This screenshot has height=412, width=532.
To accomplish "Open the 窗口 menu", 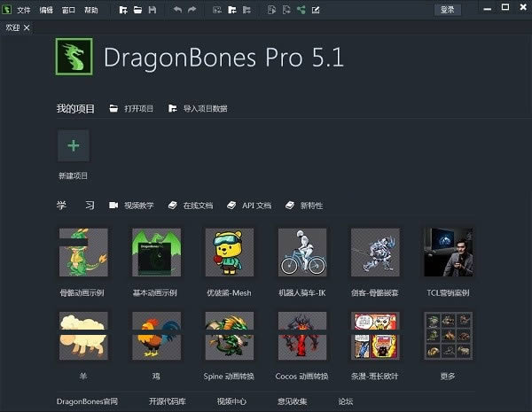I will pyautogui.click(x=68, y=10).
